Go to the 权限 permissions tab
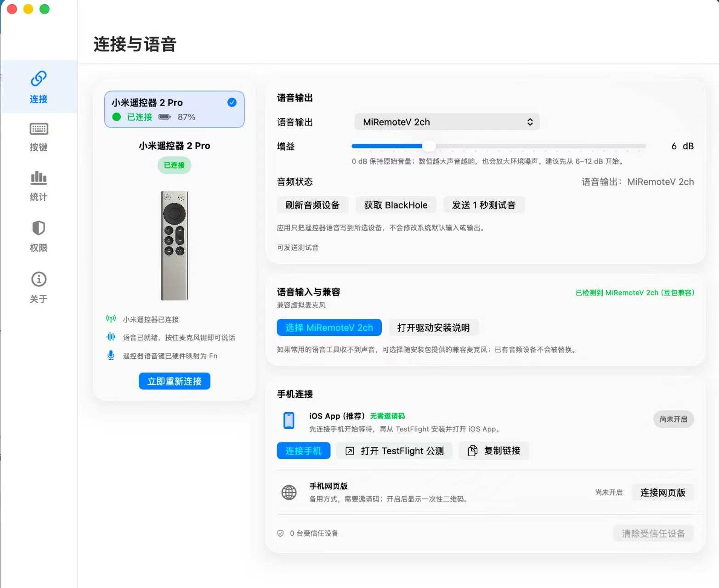The image size is (719, 588). (39, 237)
